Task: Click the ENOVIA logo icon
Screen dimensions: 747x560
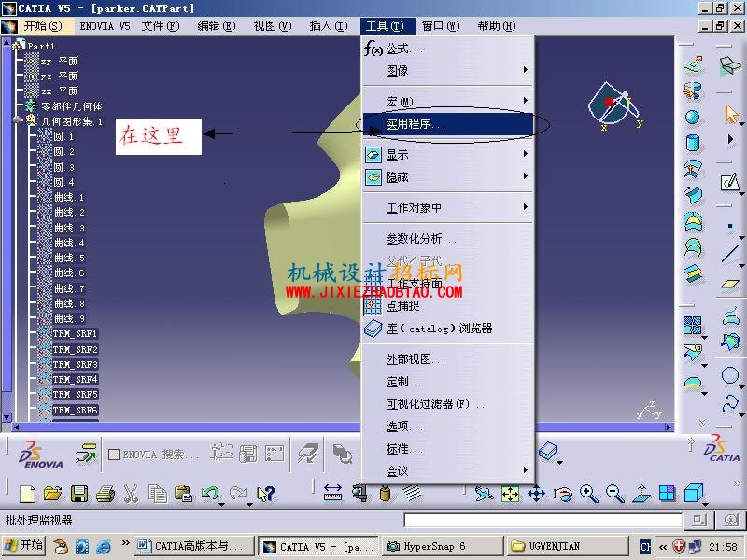Action: pyautogui.click(x=41, y=455)
